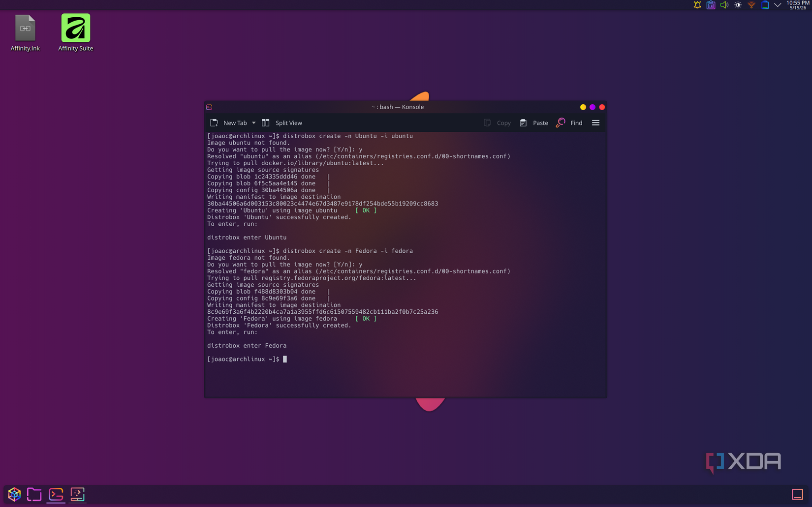The width and height of the screenshot is (812, 507).
Task: Click the line "distrobox enter Fedora"
Action: click(247, 346)
